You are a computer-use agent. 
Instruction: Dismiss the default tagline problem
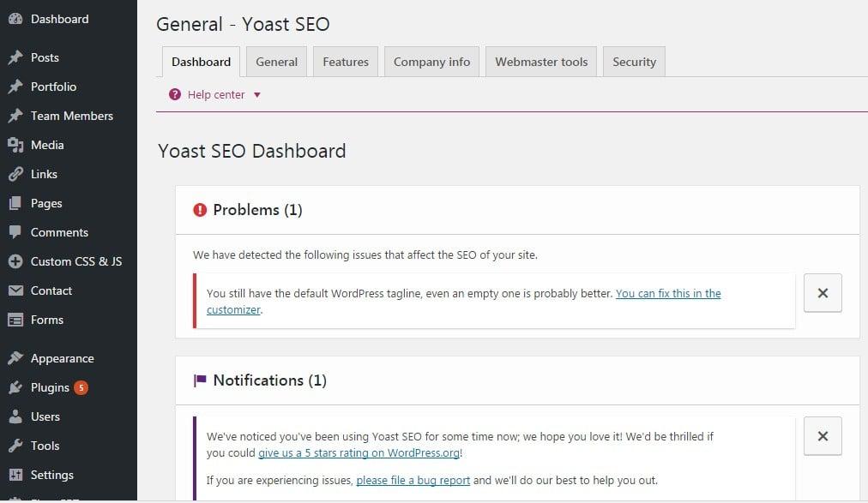822,293
